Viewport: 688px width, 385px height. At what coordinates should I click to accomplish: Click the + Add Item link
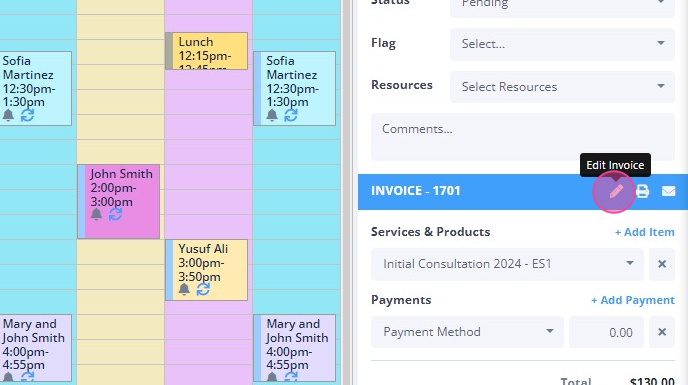(645, 232)
